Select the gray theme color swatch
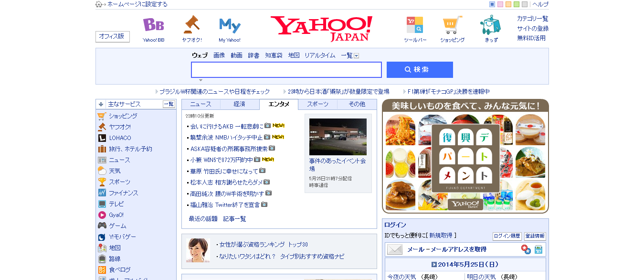The width and height of the screenshot is (644, 280). pos(525,4)
